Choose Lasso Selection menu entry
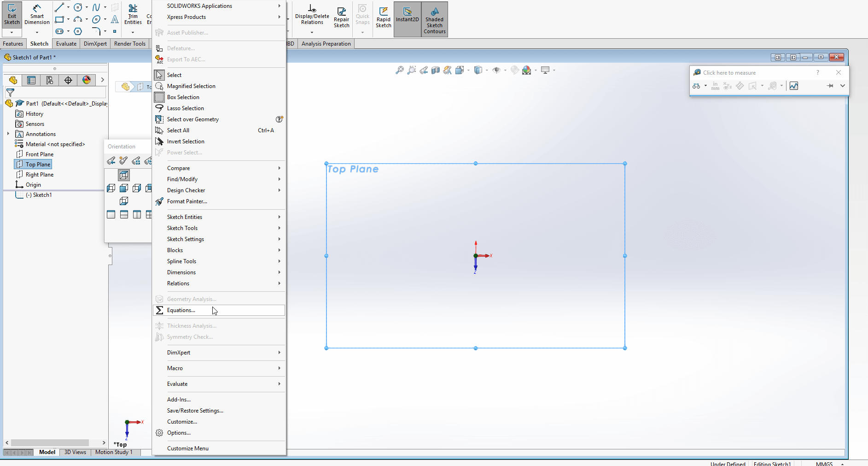 [219, 108]
